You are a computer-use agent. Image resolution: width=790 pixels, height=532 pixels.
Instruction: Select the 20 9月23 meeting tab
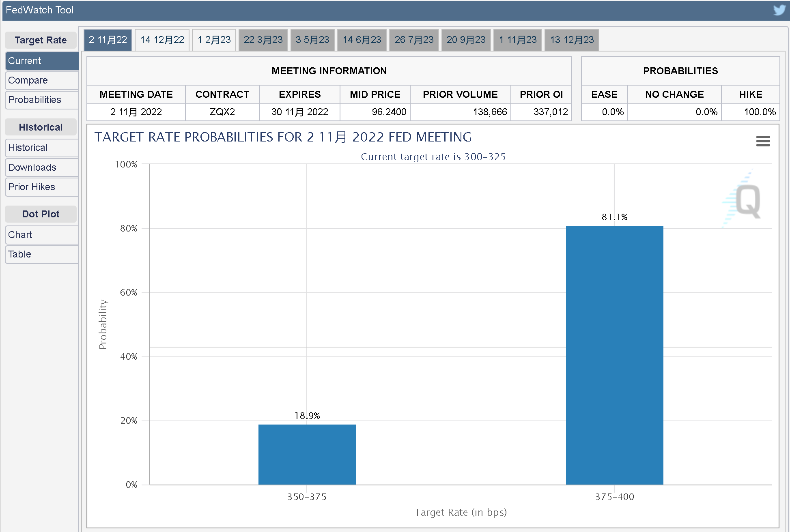pos(466,40)
